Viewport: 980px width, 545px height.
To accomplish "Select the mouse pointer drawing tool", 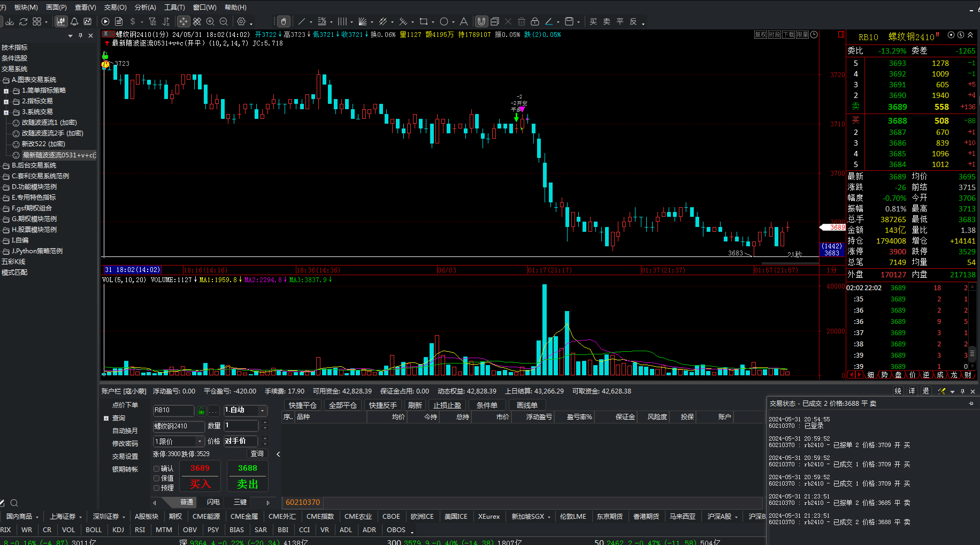I will click(284, 21).
